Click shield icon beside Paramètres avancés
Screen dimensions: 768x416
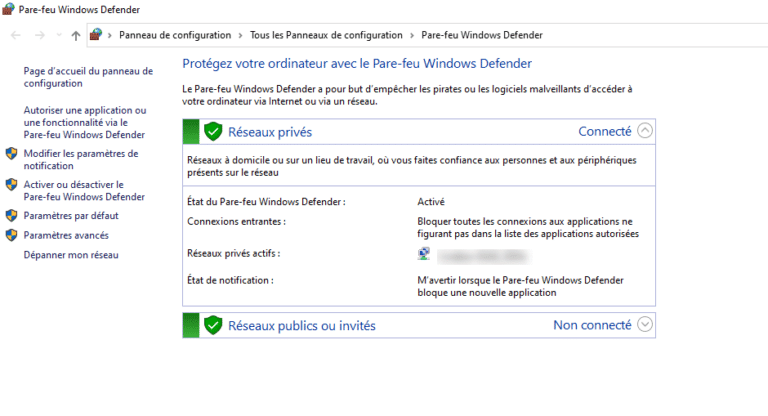11,235
